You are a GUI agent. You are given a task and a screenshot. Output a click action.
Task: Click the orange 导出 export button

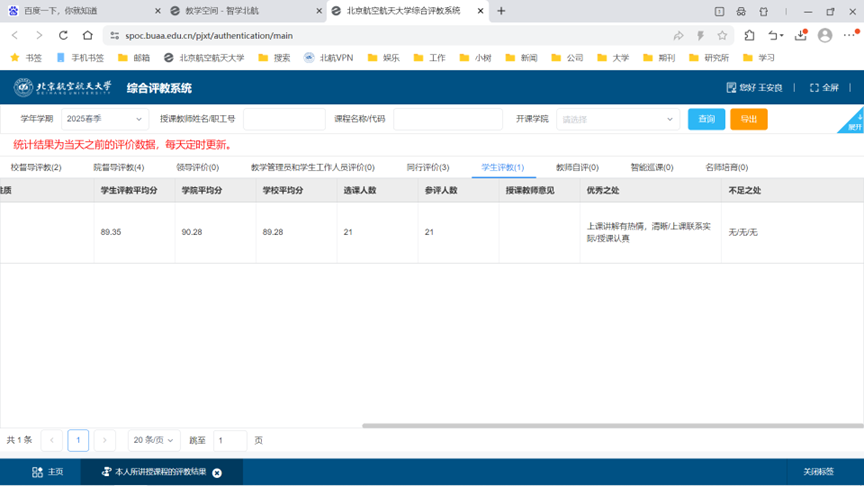tap(749, 119)
